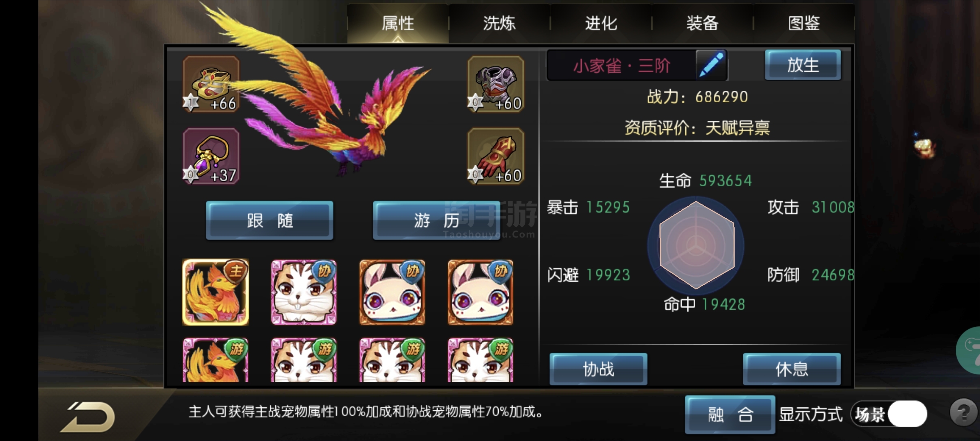Select the traveling phoenix pet portrait
Image resolution: width=980 pixels, height=441 pixels.
tap(216, 360)
